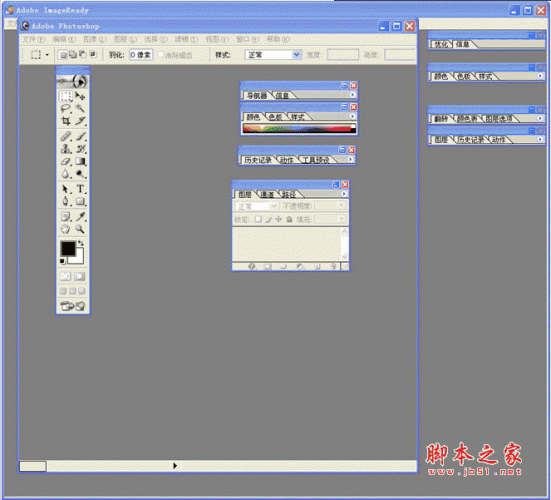Select the Brush tool
This screenshot has width=551, height=500.
80,136
